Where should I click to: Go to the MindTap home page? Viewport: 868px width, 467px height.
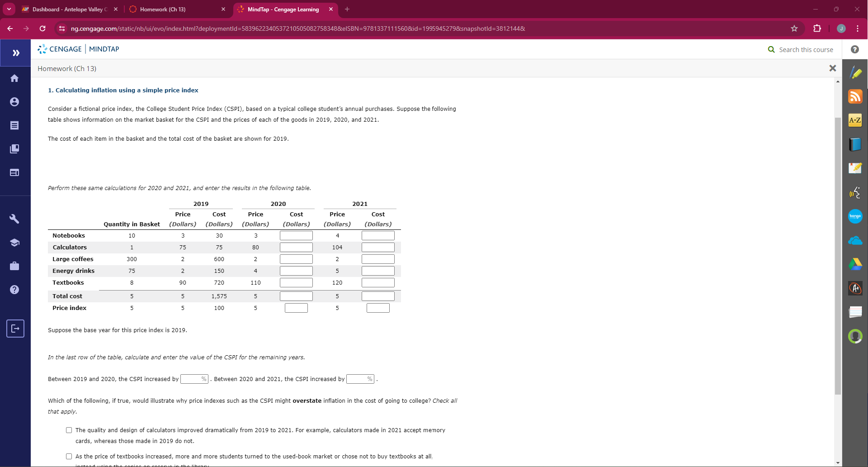pyautogui.click(x=15, y=78)
